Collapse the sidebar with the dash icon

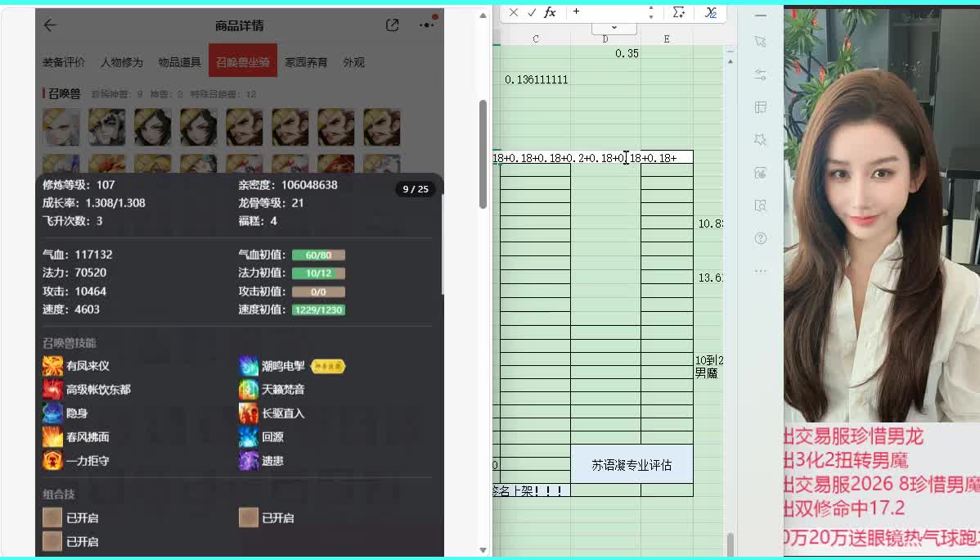761,15
